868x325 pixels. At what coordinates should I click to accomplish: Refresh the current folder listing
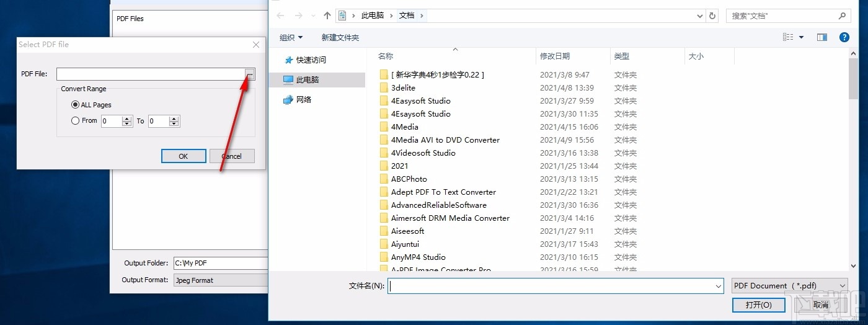[712, 16]
